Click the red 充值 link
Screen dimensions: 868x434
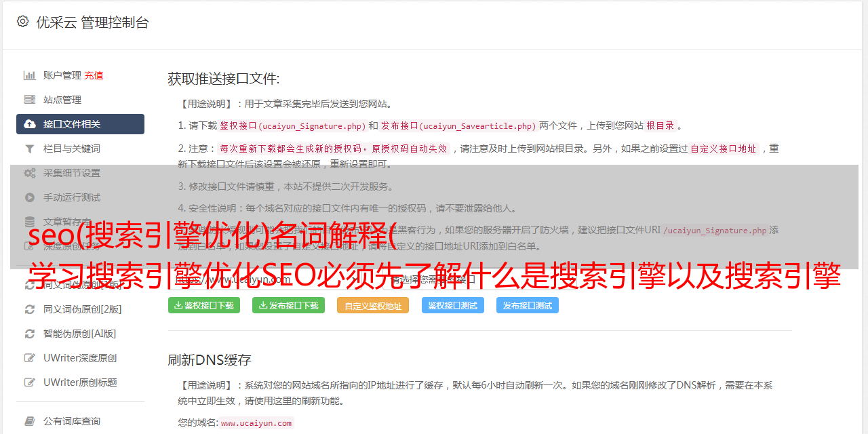94,75
